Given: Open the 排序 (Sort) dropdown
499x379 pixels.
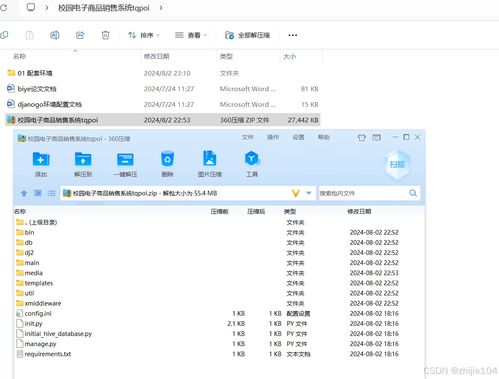Looking at the screenshot, I should (144, 35).
